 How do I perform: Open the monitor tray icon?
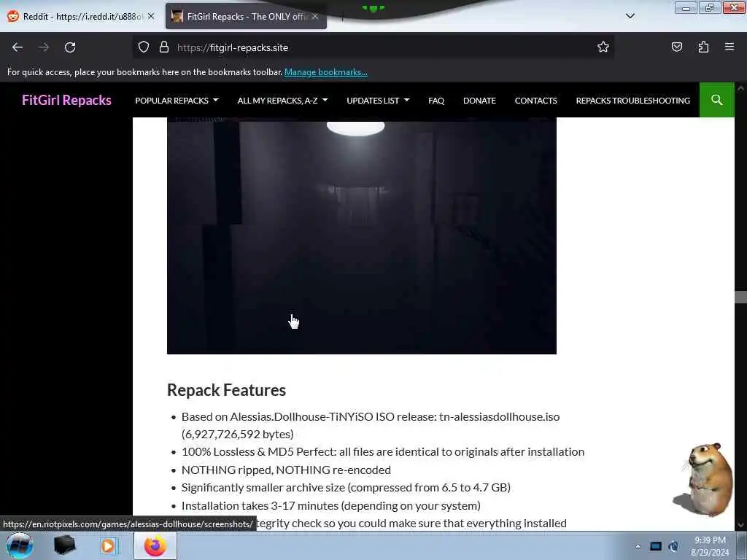coord(656,546)
